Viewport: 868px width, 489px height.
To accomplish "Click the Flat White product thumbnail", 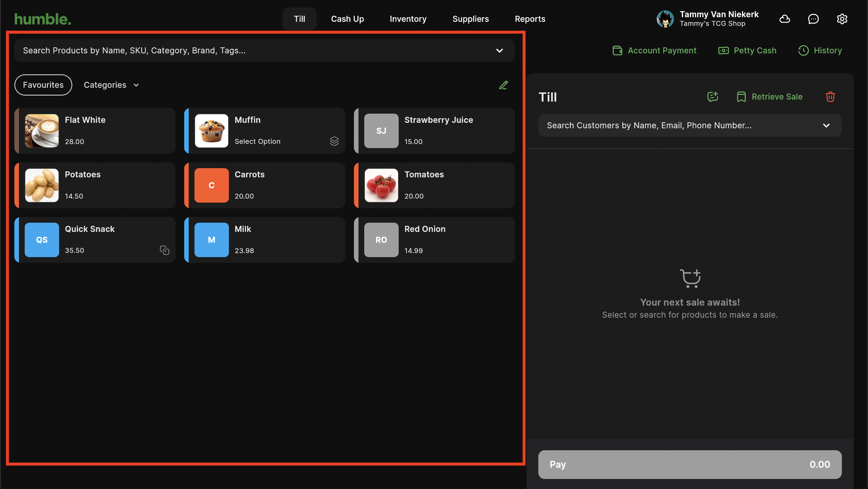I will pyautogui.click(x=42, y=131).
